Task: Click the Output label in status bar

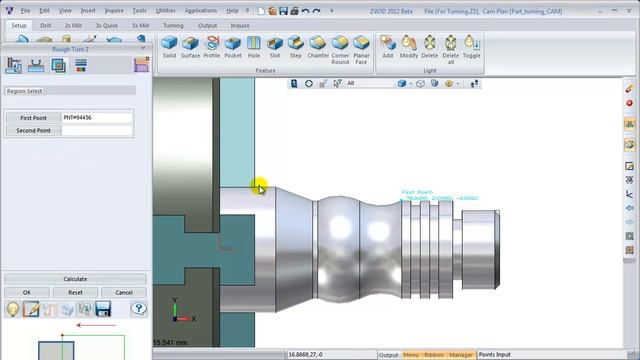Action: (x=388, y=355)
